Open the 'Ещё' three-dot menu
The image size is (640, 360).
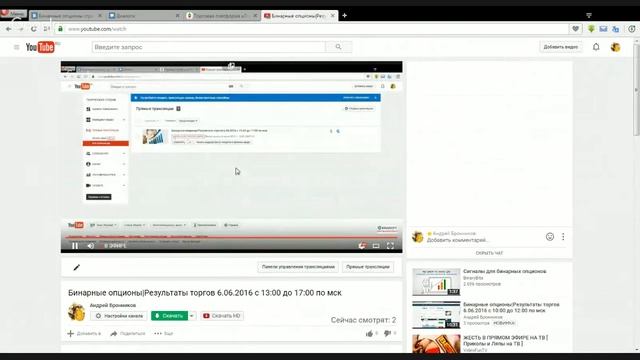[x=164, y=334]
